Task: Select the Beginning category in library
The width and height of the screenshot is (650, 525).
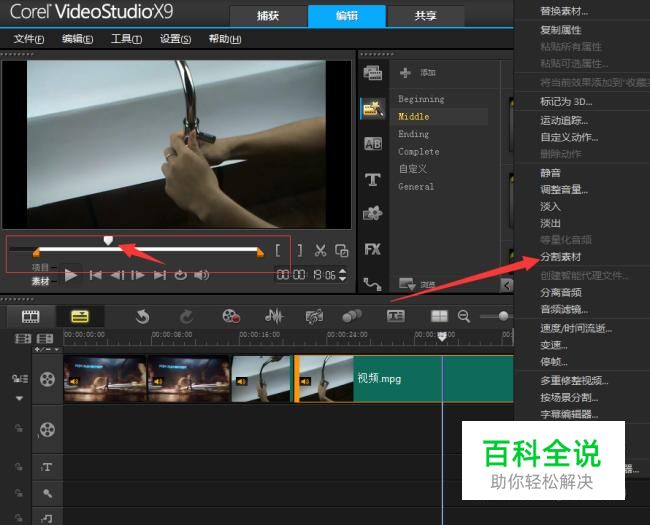Action: [x=421, y=99]
